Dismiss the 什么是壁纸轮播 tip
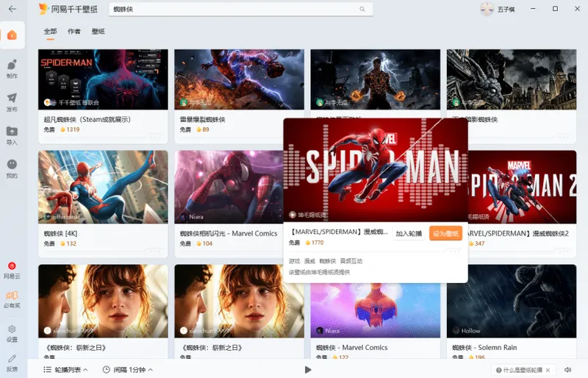Viewport: 588px width, 378px height. [548, 370]
